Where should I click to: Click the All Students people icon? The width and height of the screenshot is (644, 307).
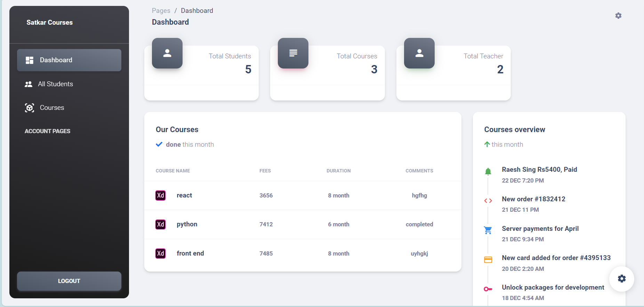[29, 84]
